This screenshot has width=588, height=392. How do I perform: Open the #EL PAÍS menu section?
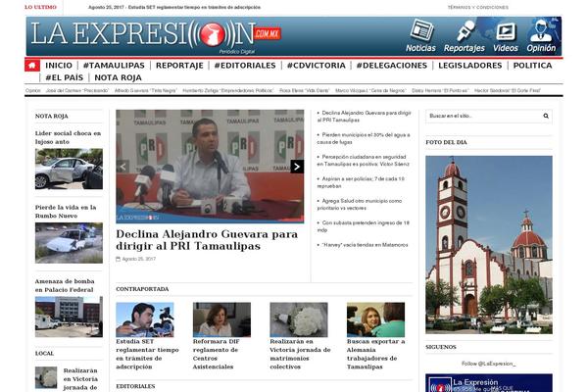click(64, 77)
